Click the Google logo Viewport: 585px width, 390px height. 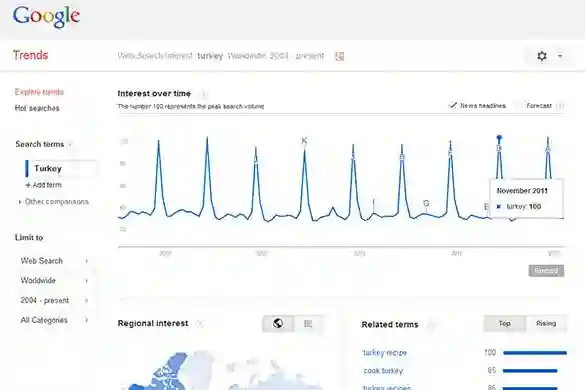pyautogui.click(x=46, y=17)
